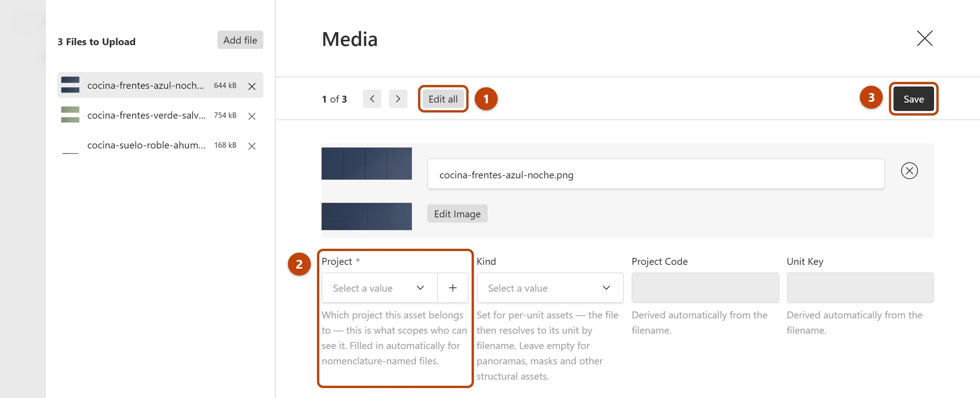
Task: Remove cocina-frentes-azul-noche file from upload list
Action: 252,86
